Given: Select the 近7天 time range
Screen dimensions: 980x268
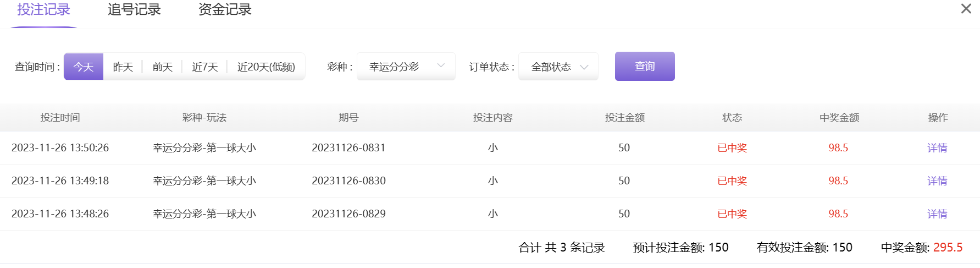Looking at the screenshot, I should (x=205, y=67).
